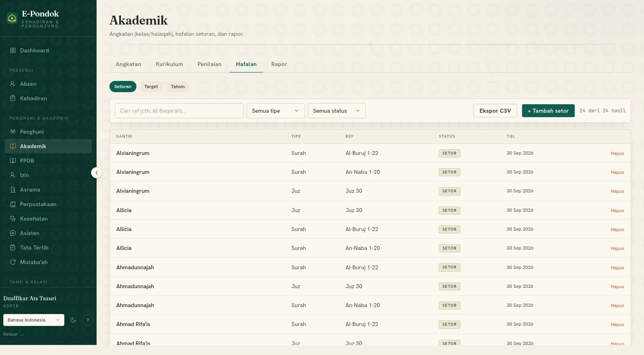Switch to the Angkatan tab
The width and height of the screenshot is (644, 355).
click(128, 64)
